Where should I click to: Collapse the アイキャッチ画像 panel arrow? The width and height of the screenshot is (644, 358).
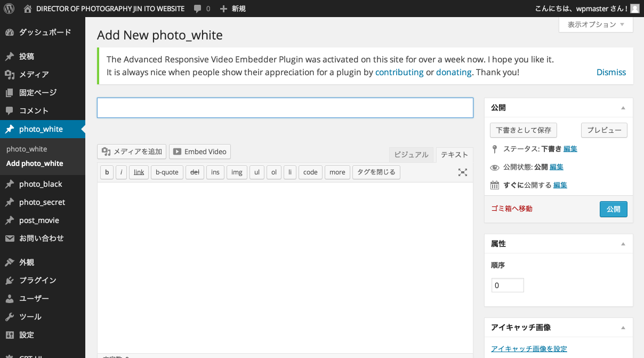point(623,328)
